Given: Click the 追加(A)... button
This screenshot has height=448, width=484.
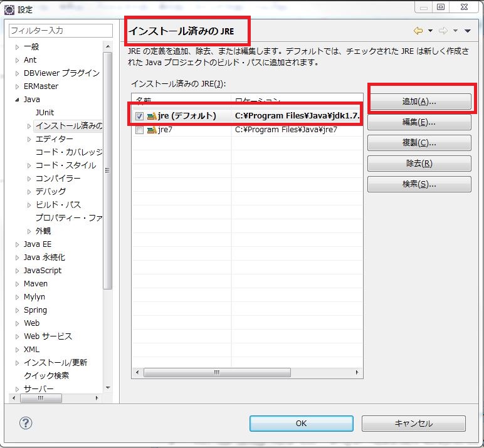Looking at the screenshot, I should [419, 102].
